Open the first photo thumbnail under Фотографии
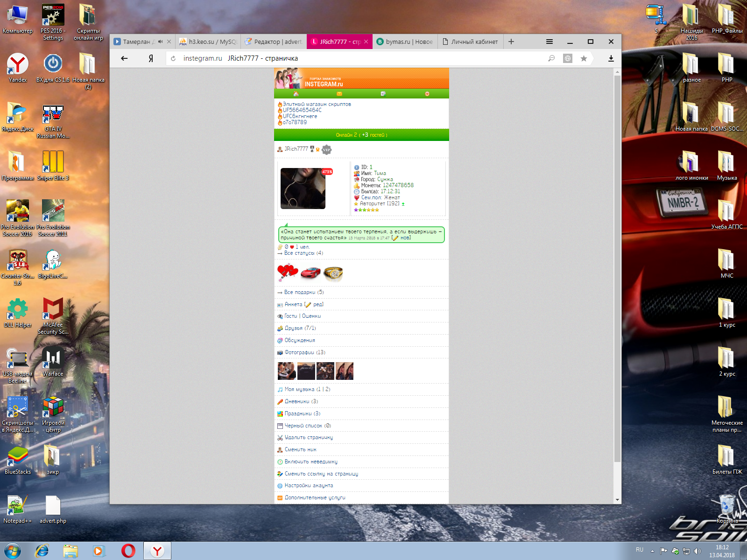 pos(286,371)
